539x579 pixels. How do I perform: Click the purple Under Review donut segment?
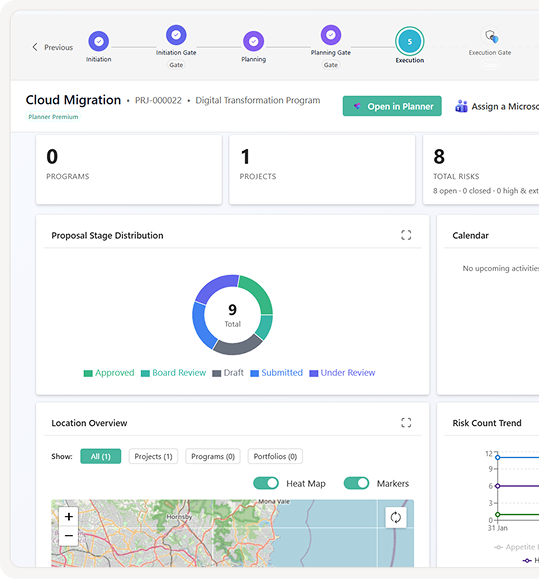[x=215, y=287]
